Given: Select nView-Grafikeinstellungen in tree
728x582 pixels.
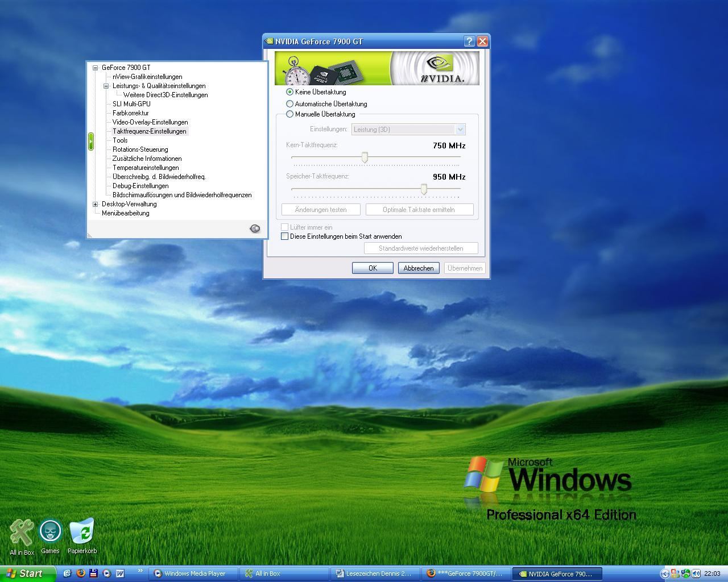Looking at the screenshot, I should tap(147, 77).
